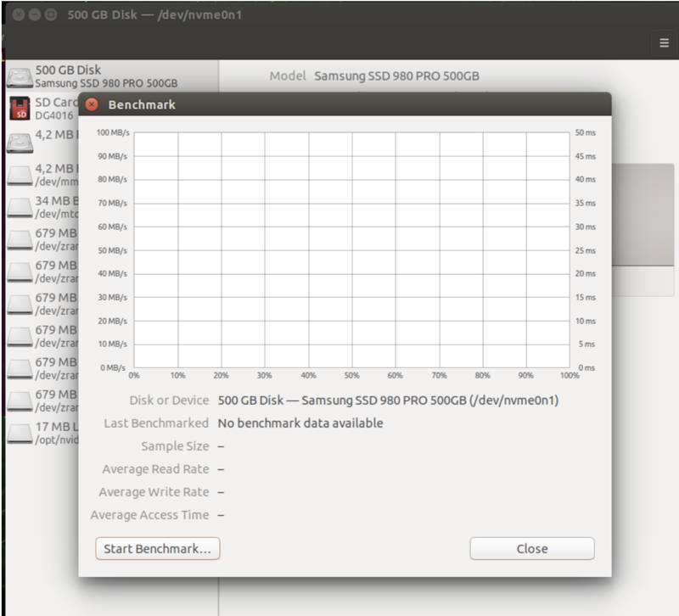Click the '100 MB/s' axis label
The height and width of the screenshot is (616, 679).
click(113, 132)
